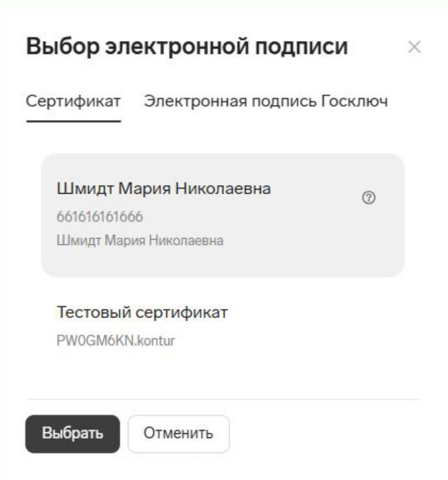Select the Шмидт Мария Николаевна certificate heading
Screen dimensions: 448x480
[163, 188]
